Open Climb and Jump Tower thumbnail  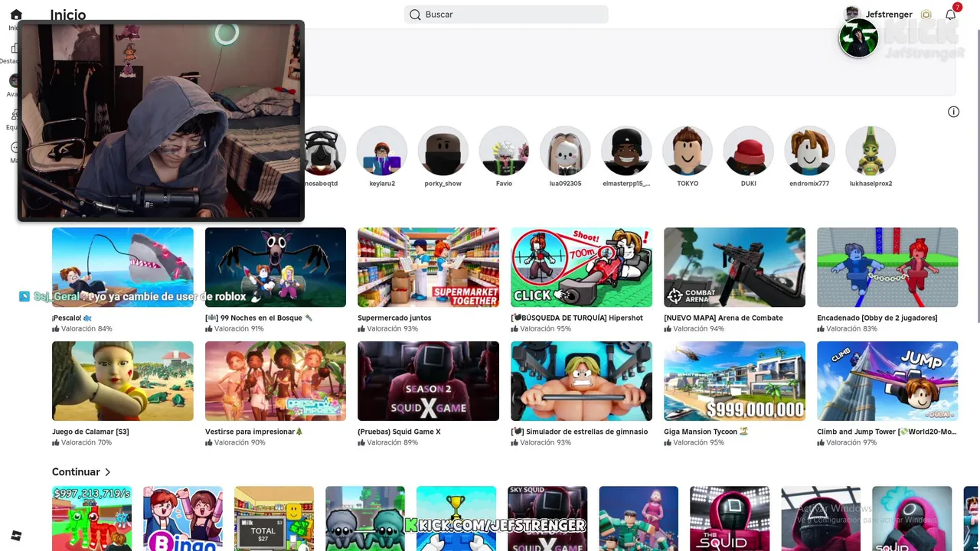coord(887,381)
